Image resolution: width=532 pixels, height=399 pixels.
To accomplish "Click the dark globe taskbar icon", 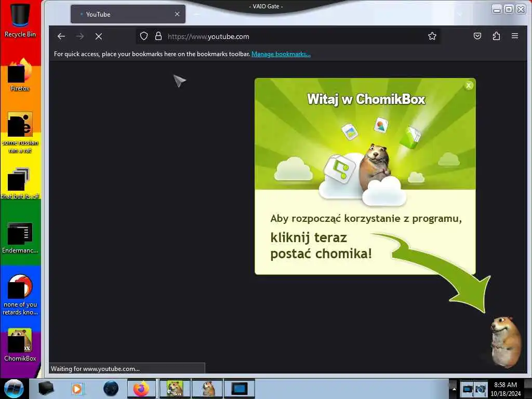I will pos(111,389).
